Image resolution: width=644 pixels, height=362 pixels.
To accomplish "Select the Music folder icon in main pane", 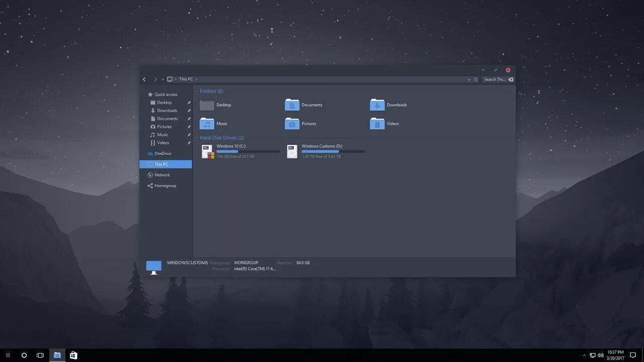I will 207,124.
